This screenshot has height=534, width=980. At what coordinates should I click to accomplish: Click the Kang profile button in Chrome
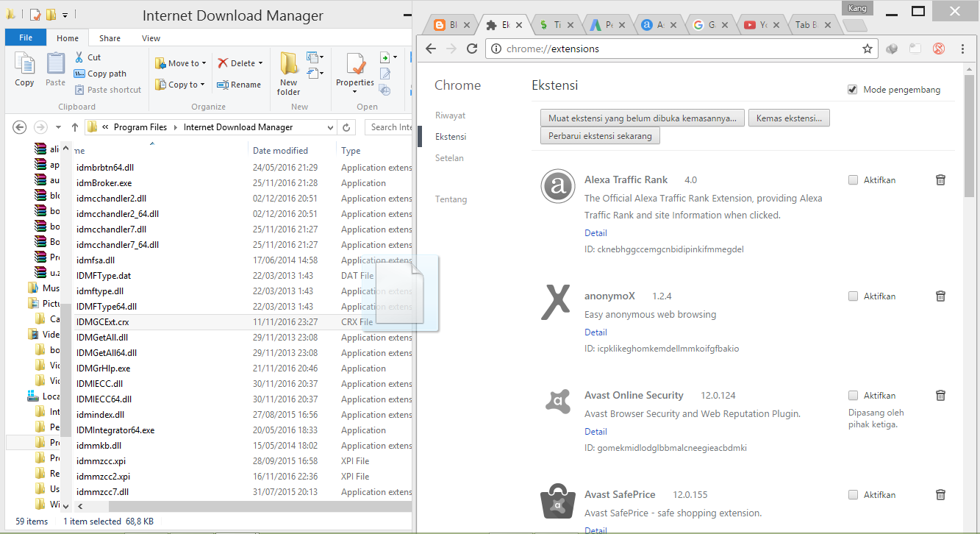click(x=856, y=8)
